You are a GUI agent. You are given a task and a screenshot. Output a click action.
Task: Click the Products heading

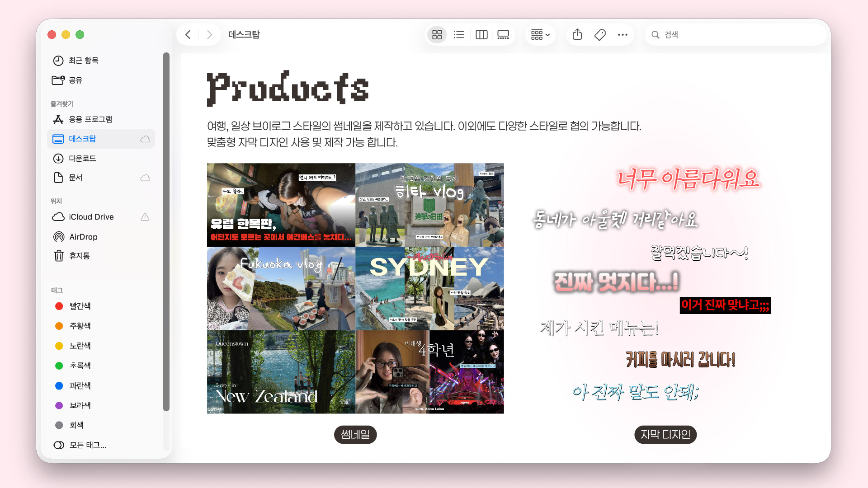(288, 89)
